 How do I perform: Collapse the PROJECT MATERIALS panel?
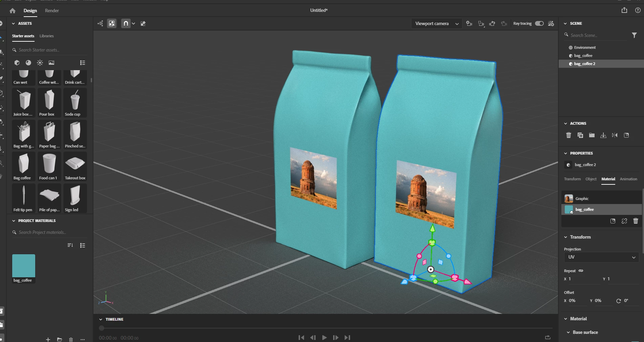pyautogui.click(x=14, y=221)
